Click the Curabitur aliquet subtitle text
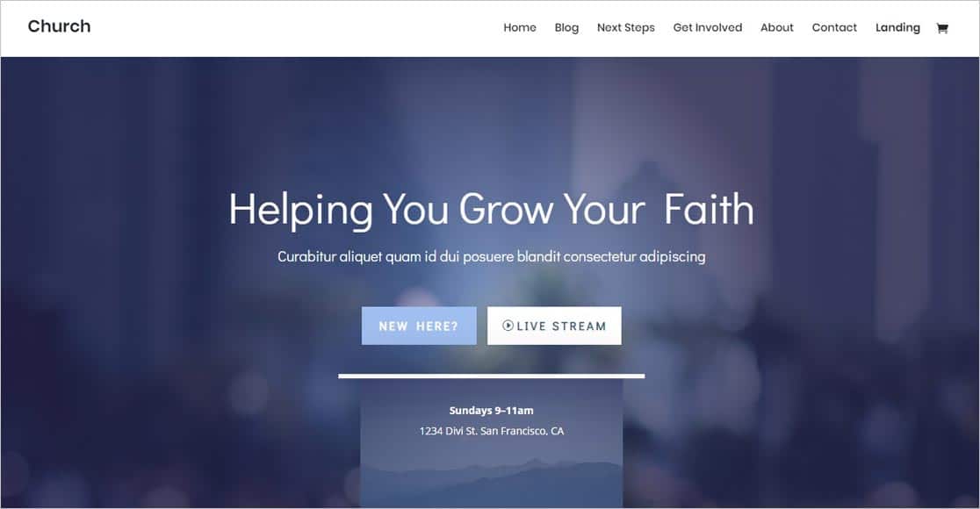 point(491,256)
